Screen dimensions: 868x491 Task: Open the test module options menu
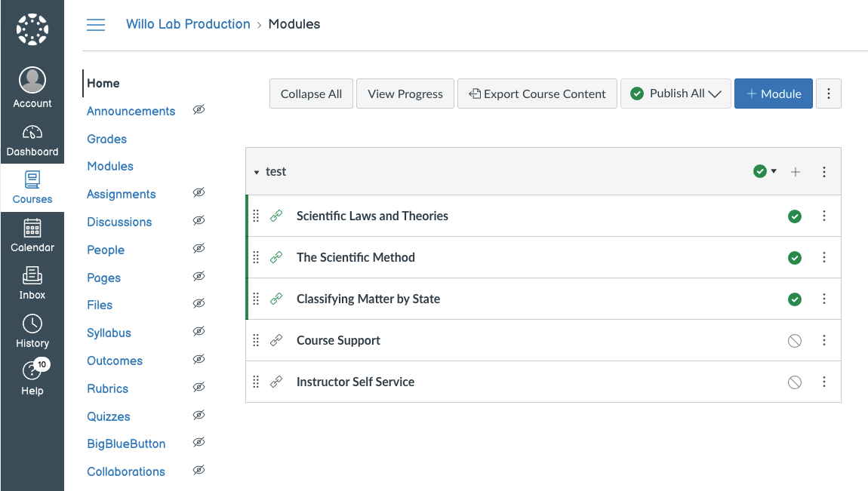[x=823, y=172]
